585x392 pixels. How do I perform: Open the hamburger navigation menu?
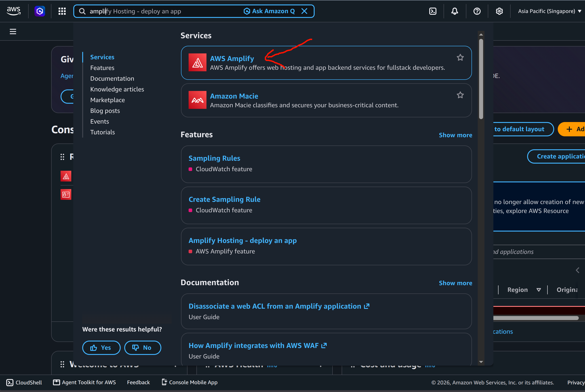13,32
